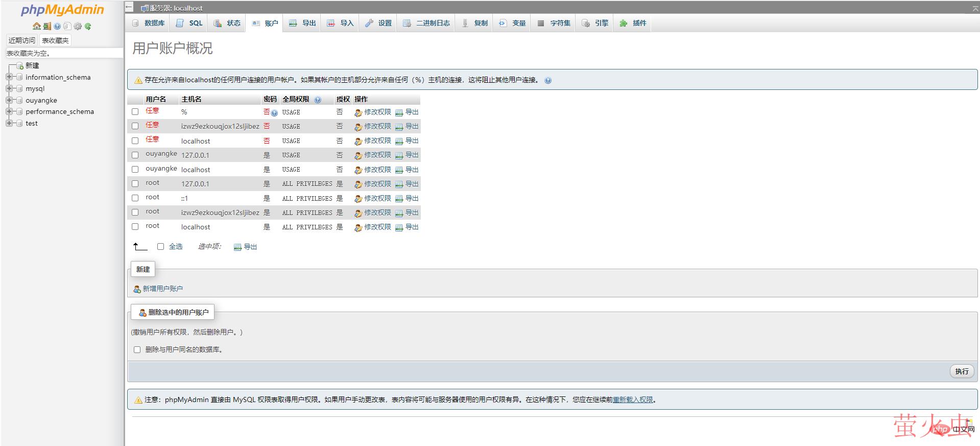
Task: Open the 数据库 tab
Action: (149, 23)
